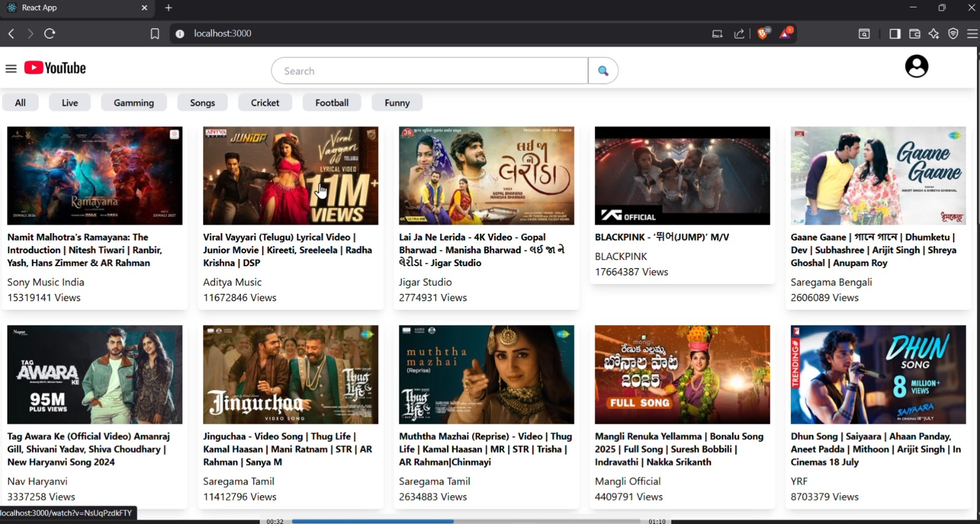Open the VPN shield icon
The height and width of the screenshot is (524, 980).
pyautogui.click(x=953, y=34)
